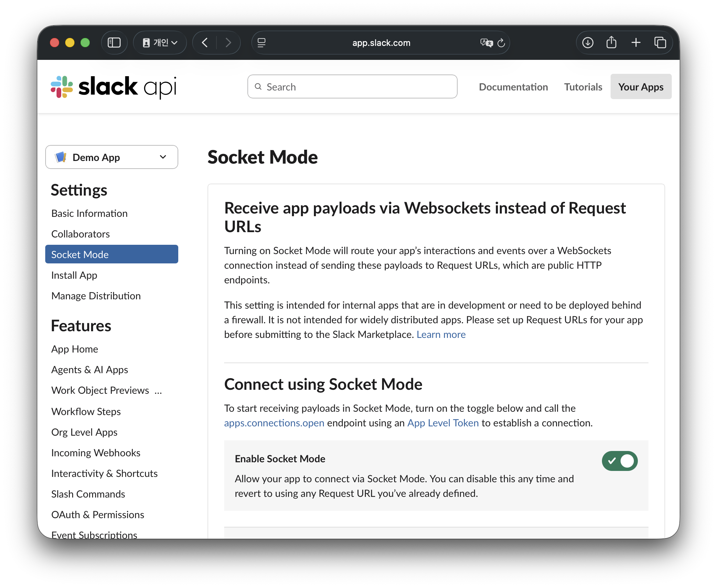The height and width of the screenshot is (588, 717).
Task: Open Install App settings
Action: pos(74,275)
